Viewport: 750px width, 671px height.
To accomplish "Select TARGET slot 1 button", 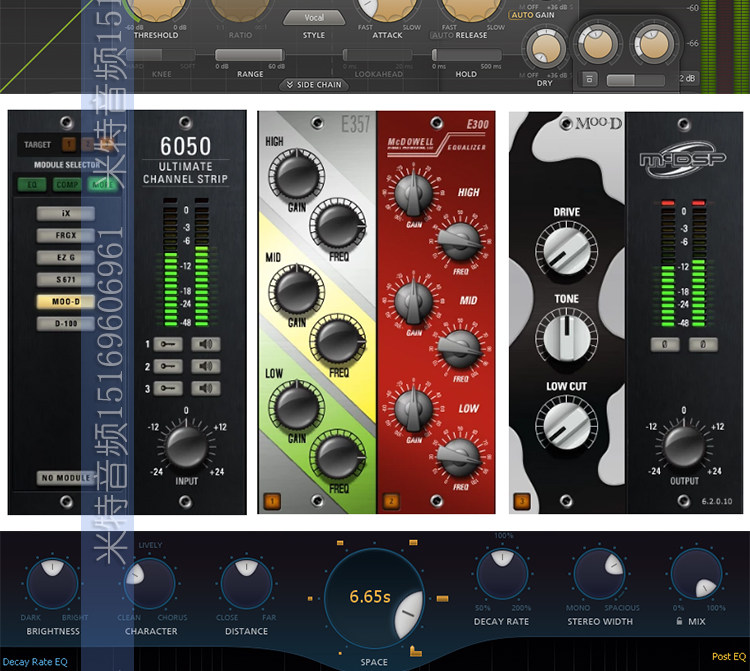I will pos(69,143).
